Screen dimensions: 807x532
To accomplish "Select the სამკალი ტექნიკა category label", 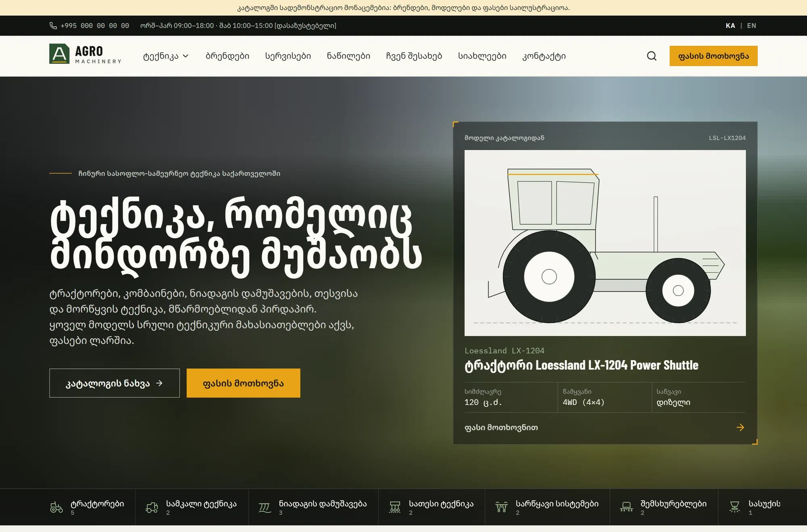I will [x=201, y=504].
